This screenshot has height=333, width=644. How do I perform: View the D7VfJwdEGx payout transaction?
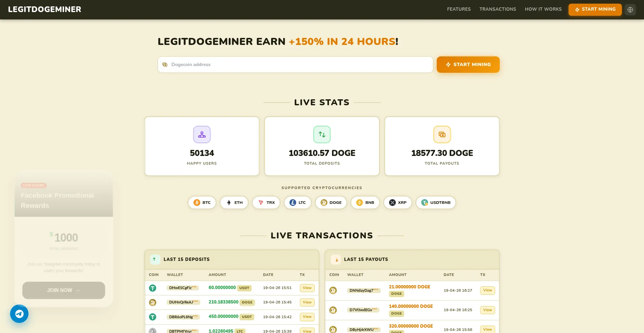(487, 310)
